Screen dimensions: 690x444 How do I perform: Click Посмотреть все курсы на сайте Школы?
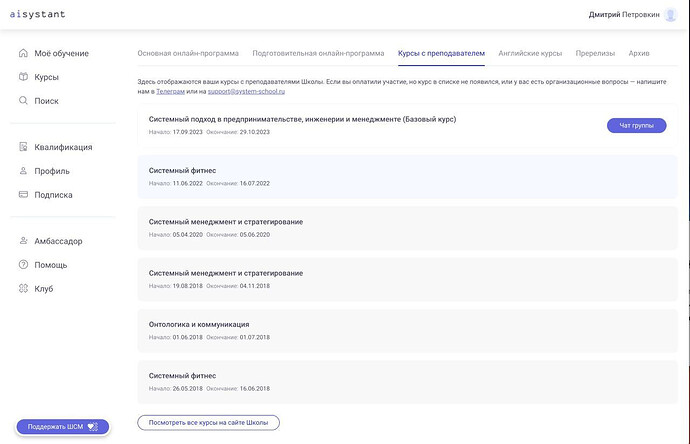tap(208, 423)
